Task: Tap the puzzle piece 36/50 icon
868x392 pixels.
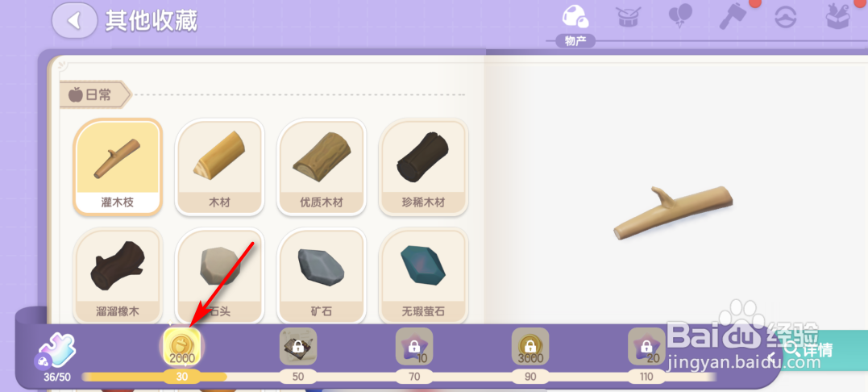Action: pos(57,351)
